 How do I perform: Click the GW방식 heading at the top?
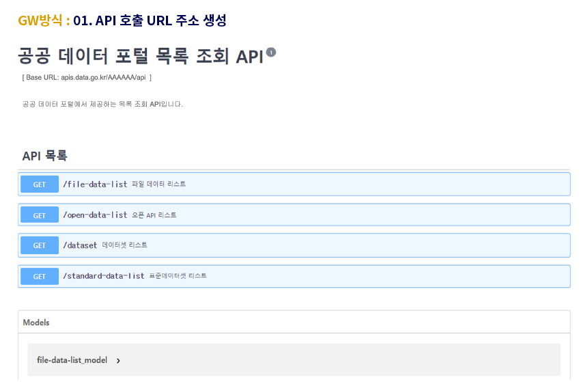[40, 21]
